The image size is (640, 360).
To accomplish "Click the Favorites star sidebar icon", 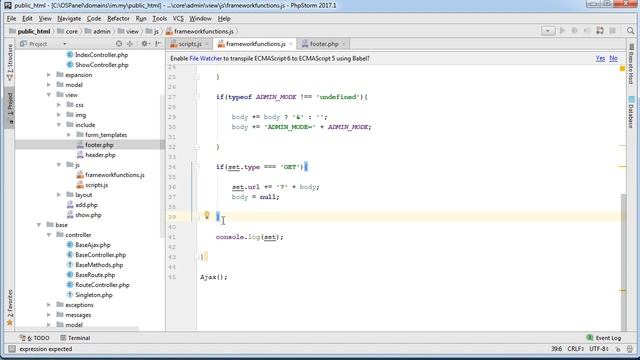I will (x=10, y=323).
